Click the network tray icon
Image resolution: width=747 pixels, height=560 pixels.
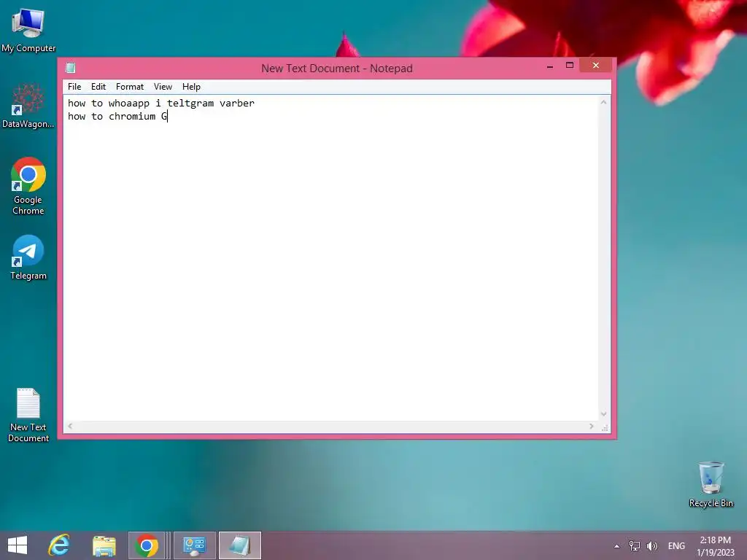coord(634,545)
